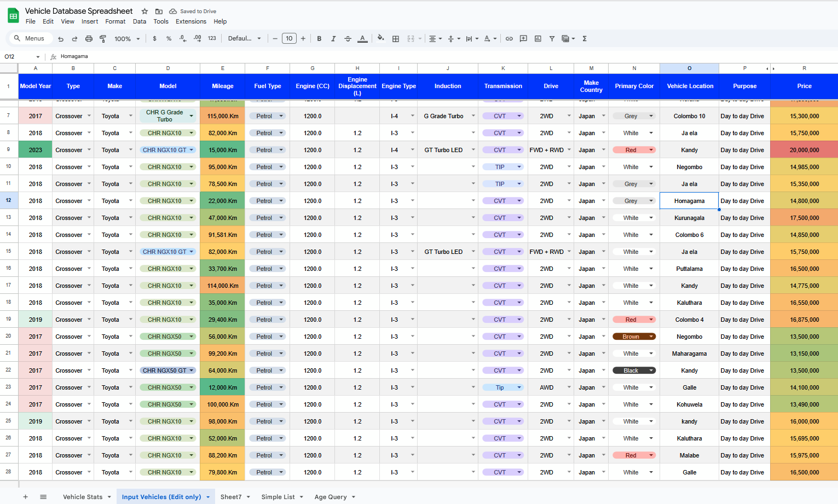Open the Extensions menu

(191, 22)
